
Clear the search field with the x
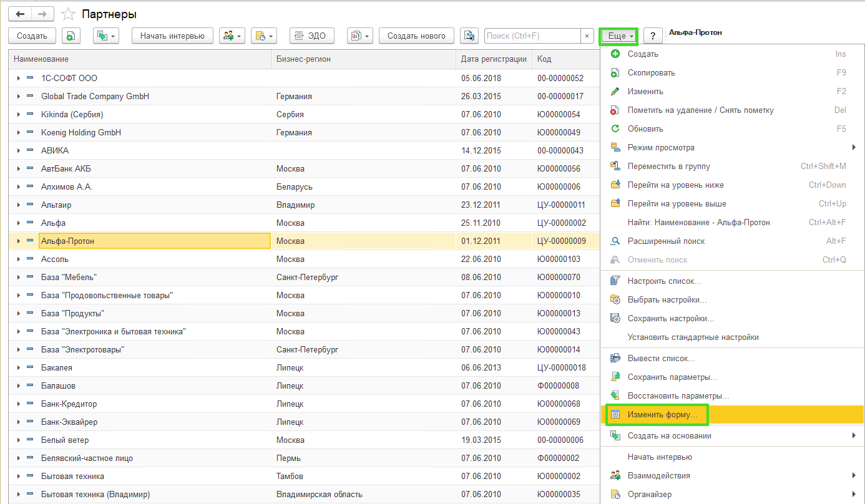(x=587, y=36)
